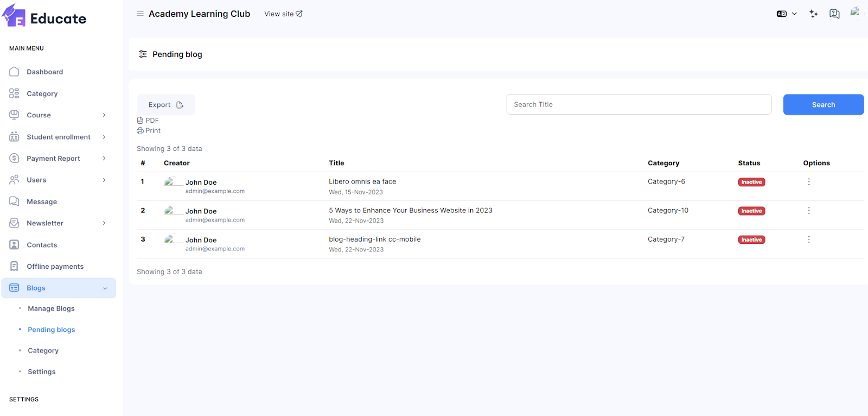Select the blog Settings submenu item
The height and width of the screenshot is (416, 868).
pos(42,372)
